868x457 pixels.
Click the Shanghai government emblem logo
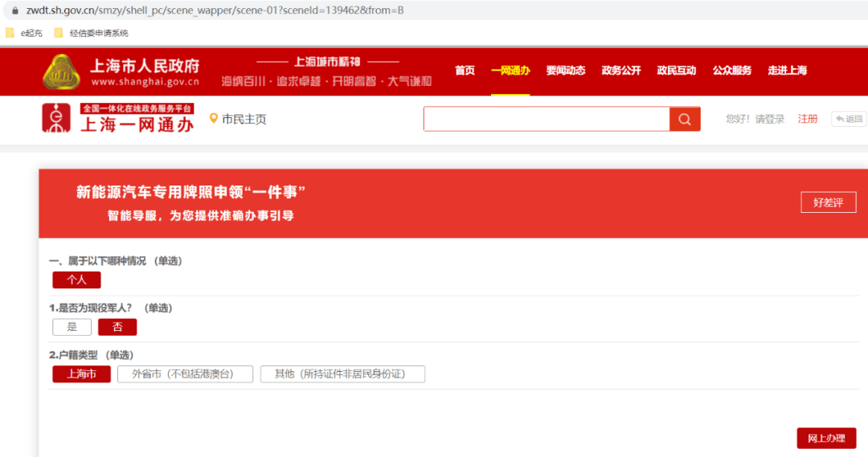(61, 72)
